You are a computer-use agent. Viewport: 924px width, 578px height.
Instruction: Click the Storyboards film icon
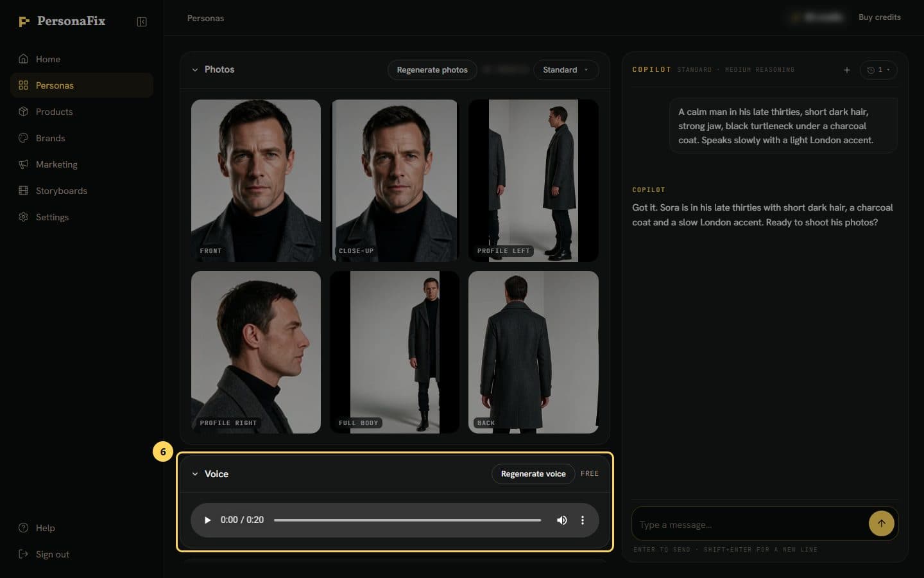[x=24, y=191]
